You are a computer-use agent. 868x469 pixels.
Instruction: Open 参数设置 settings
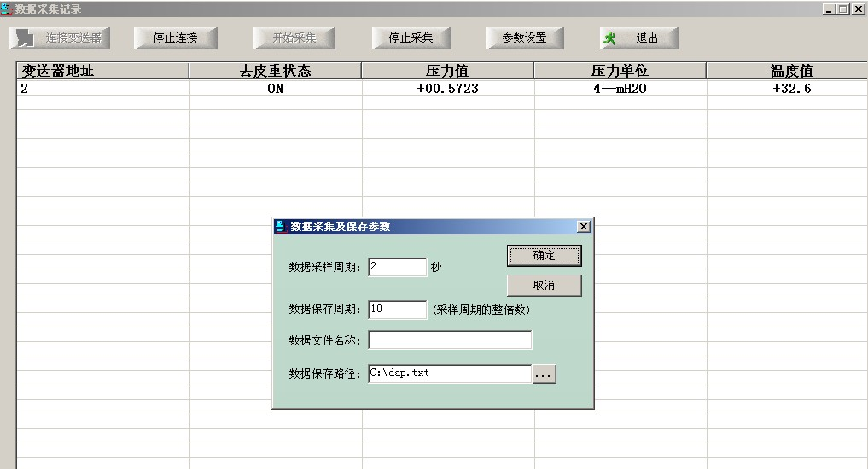(524, 38)
